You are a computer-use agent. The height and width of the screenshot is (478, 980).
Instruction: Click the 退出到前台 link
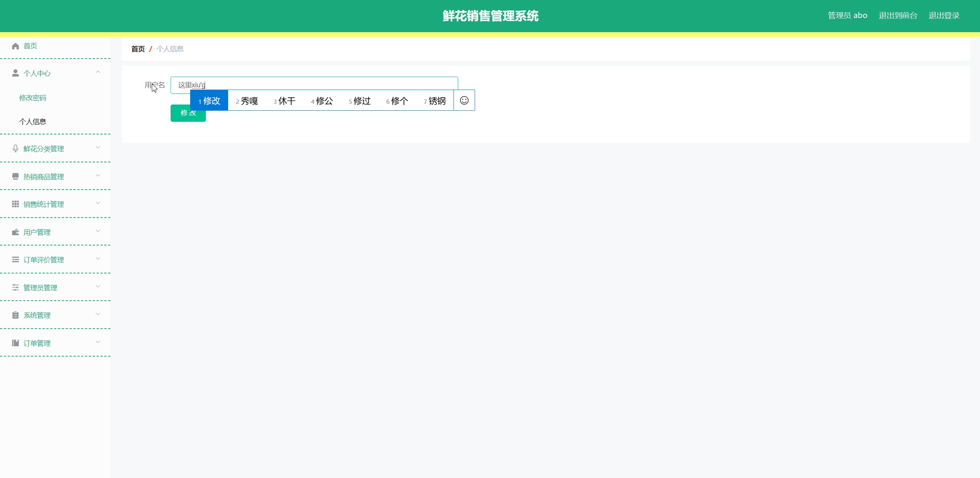[898, 16]
